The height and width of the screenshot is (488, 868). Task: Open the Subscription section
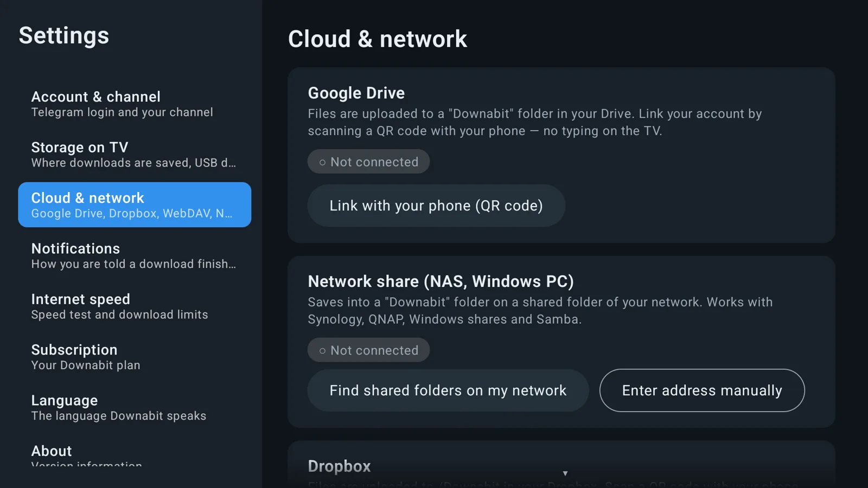pos(135,356)
